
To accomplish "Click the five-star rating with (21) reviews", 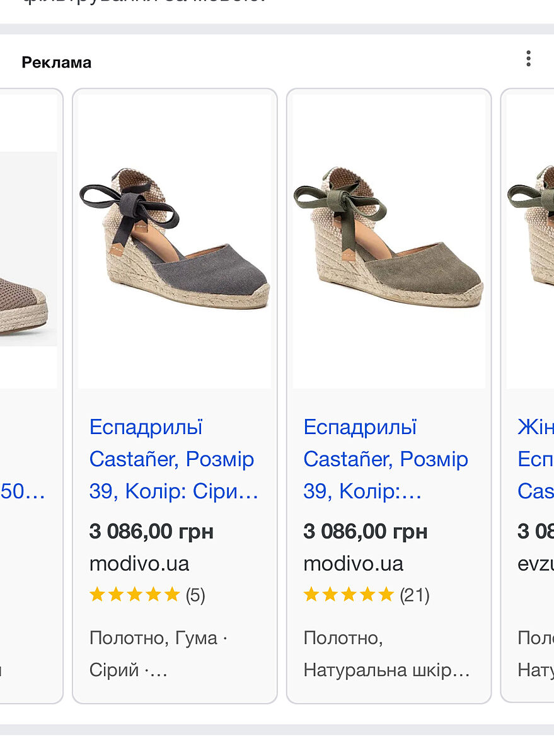I will click(366, 595).
